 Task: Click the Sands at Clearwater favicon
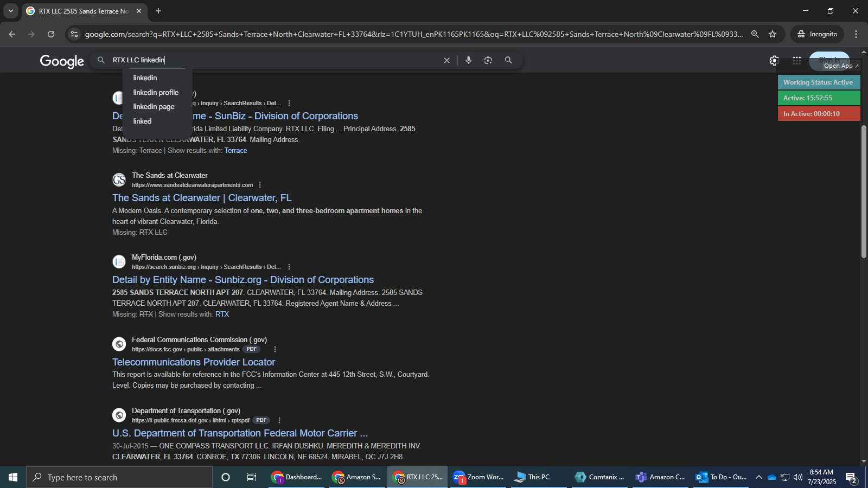click(x=119, y=180)
